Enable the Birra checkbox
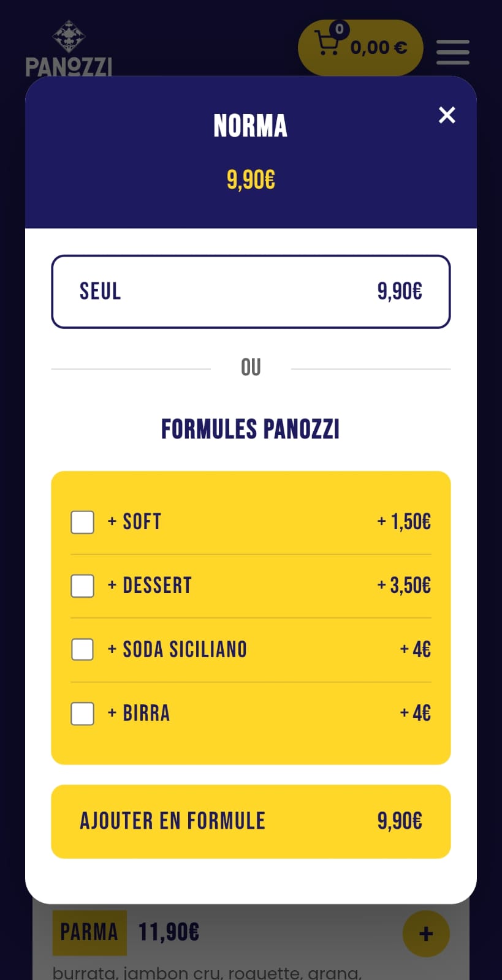This screenshot has width=502, height=980. pos(83,714)
